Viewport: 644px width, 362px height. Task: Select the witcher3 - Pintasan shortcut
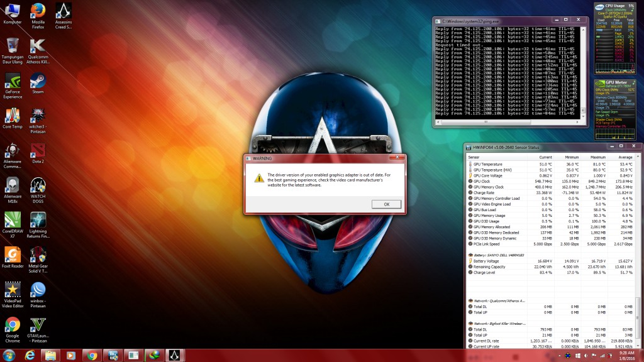[38, 121]
